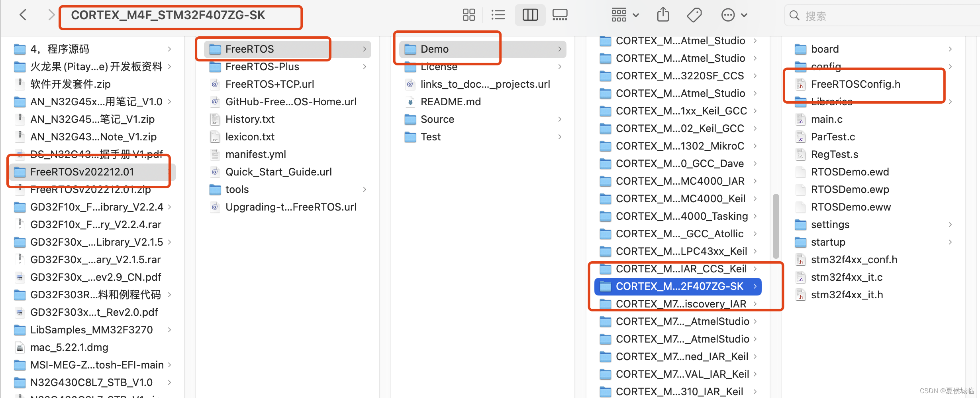Click the Share toolbar icon

click(663, 15)
